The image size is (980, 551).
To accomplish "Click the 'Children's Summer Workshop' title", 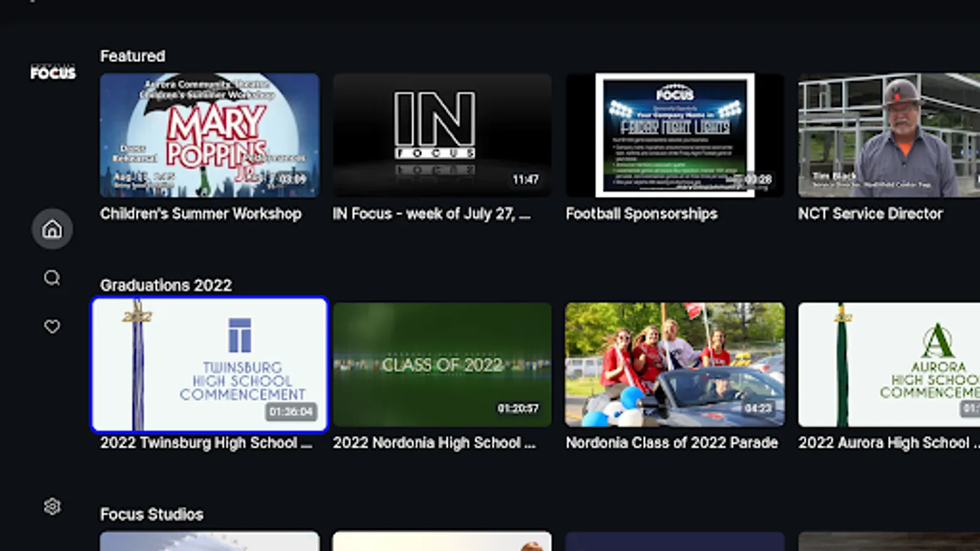I will pos(201,214).
